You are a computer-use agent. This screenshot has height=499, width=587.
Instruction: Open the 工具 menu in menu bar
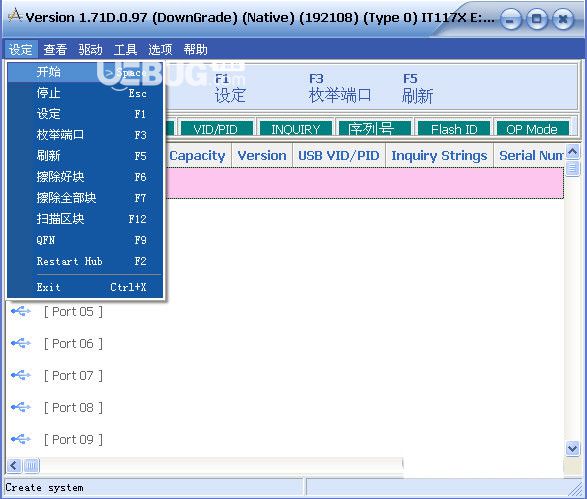[125, 50]
